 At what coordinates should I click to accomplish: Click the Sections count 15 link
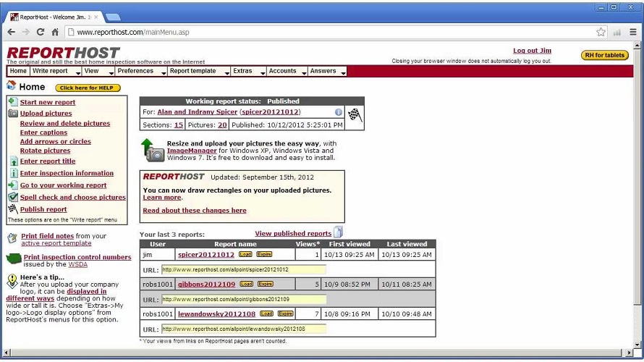[179, 125]
